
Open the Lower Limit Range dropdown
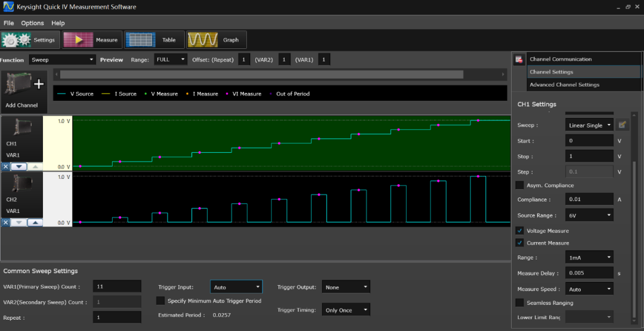click(589, 317)
